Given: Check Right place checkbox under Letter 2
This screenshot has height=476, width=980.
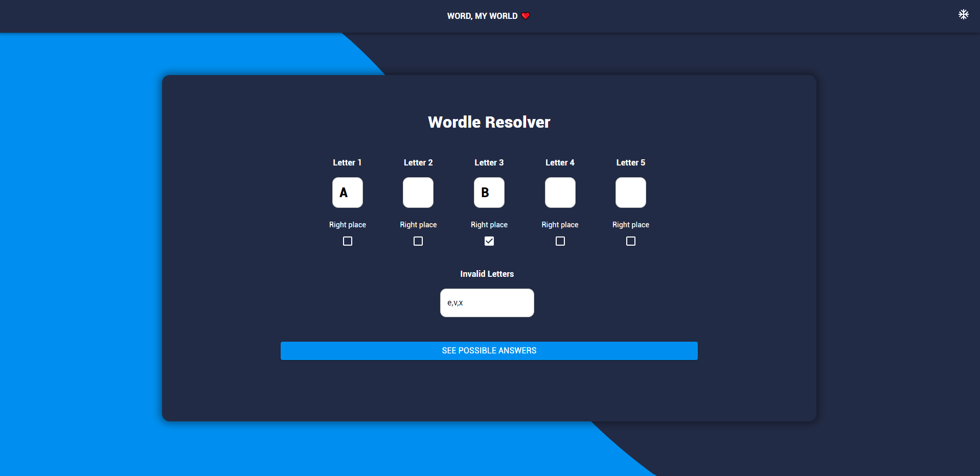Looking at the screenshot, I should click(418, 241).
